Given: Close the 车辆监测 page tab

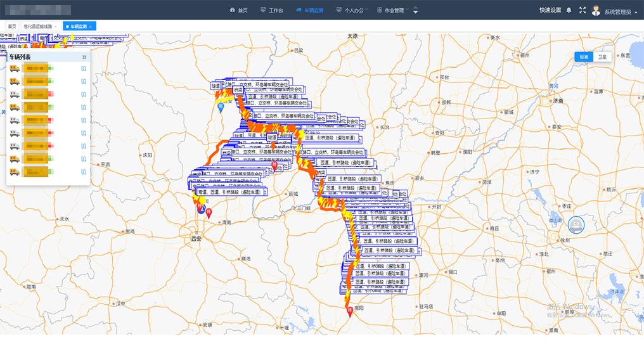Looking at the screenshot, I should click(x=91, y=27).
